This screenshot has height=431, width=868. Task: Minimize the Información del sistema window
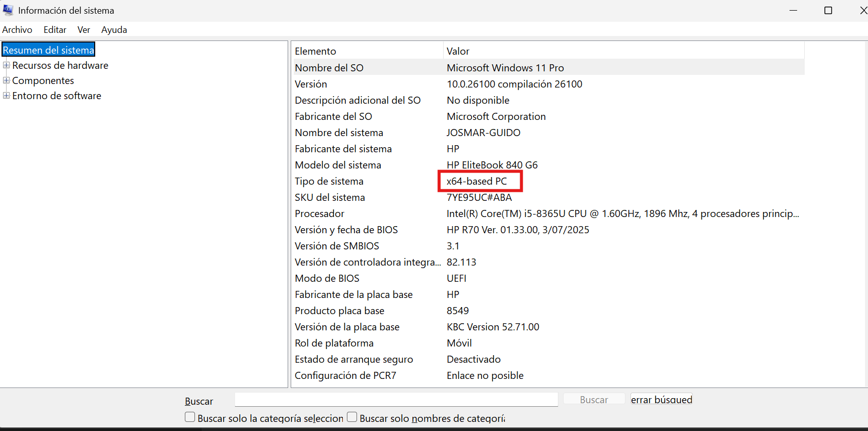click(x=793, y=11)
